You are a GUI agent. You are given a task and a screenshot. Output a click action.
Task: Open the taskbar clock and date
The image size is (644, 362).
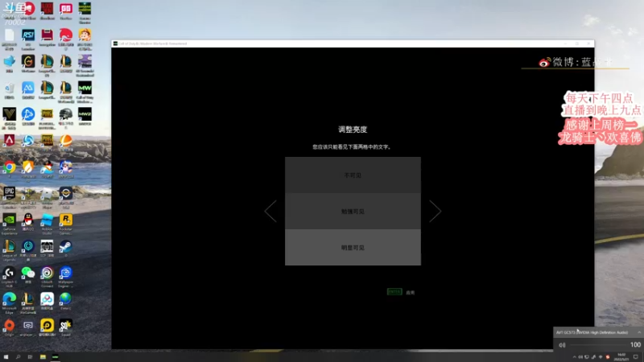pyautogui.click(x=621, y=357)
